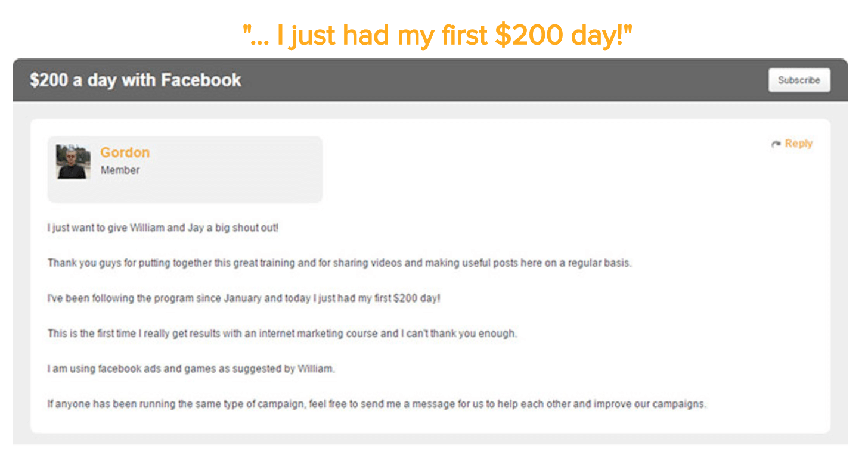This screenshot has height=461, width=868.
Task: Click the line starting "I've been following the program"
Action: 244,298
